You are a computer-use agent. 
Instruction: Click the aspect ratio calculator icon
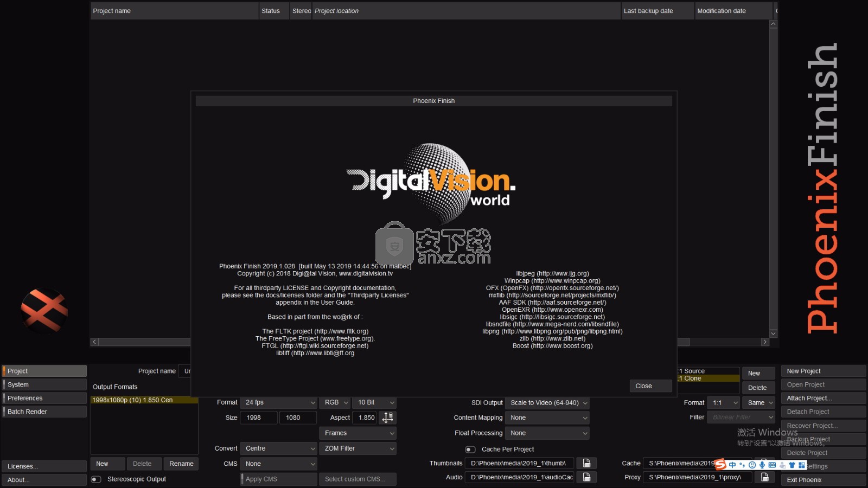(x=388, y=418)
